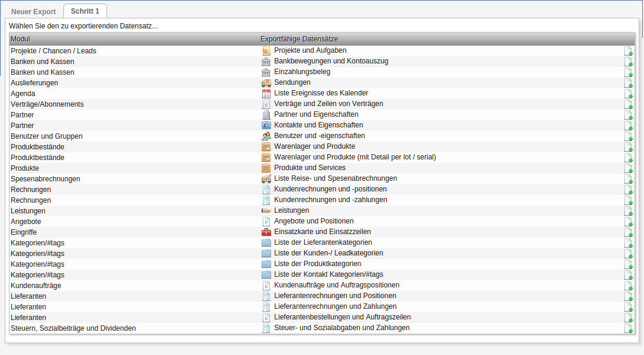The image size is (644, 355).
Task: Click the bank icon beside Bankbewegungen und Kontoauszug
Action: 266,62
